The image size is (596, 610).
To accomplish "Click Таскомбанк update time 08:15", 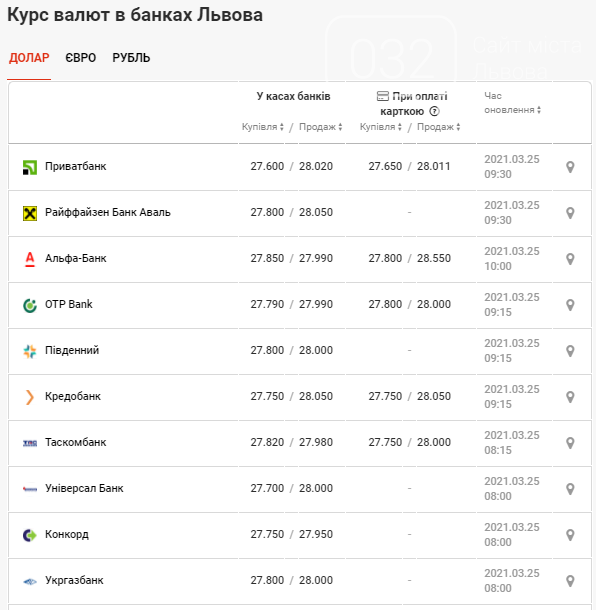I will coord(498,450).
